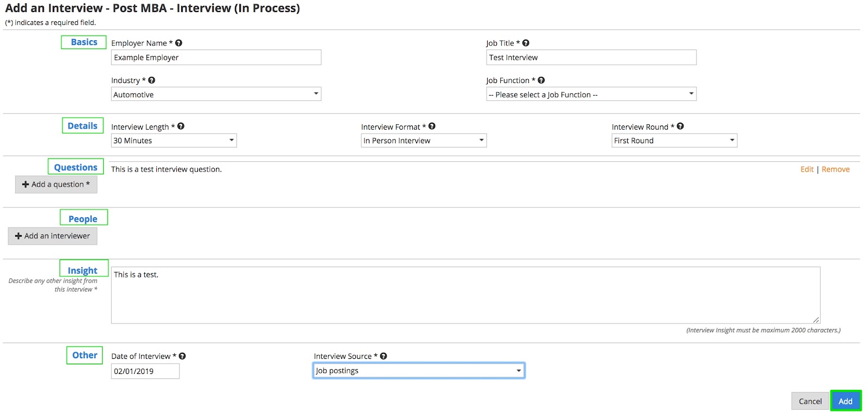The width and height of the screenshot is (868, 412).
Task: Click Interview Format help icon
Action: coord(432,126)
